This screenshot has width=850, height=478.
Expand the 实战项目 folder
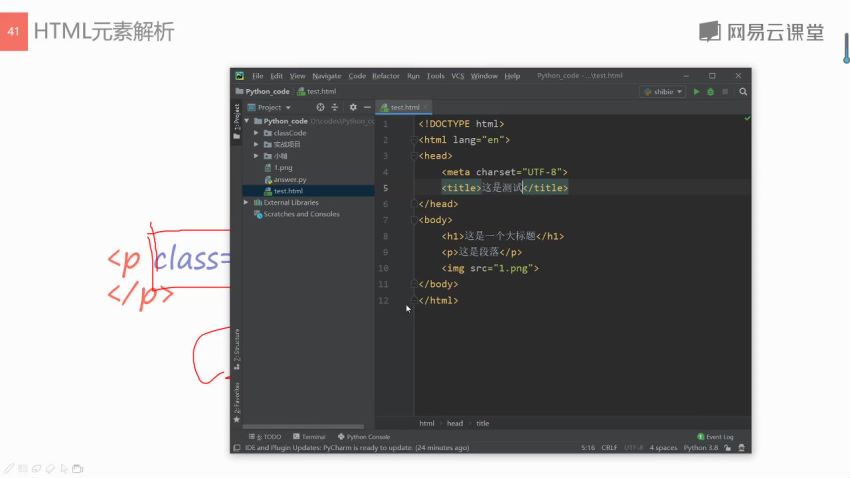[256, 144]
